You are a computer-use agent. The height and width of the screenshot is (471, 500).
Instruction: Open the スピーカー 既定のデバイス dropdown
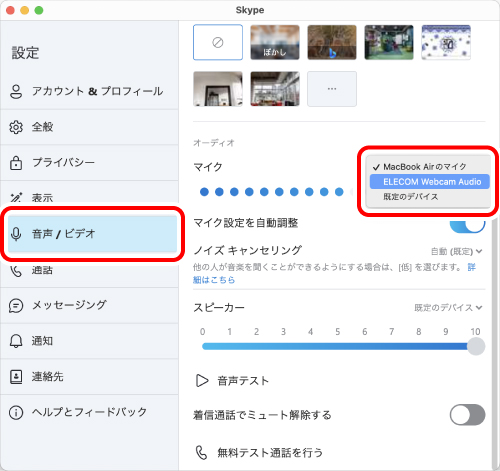point(448,307)
